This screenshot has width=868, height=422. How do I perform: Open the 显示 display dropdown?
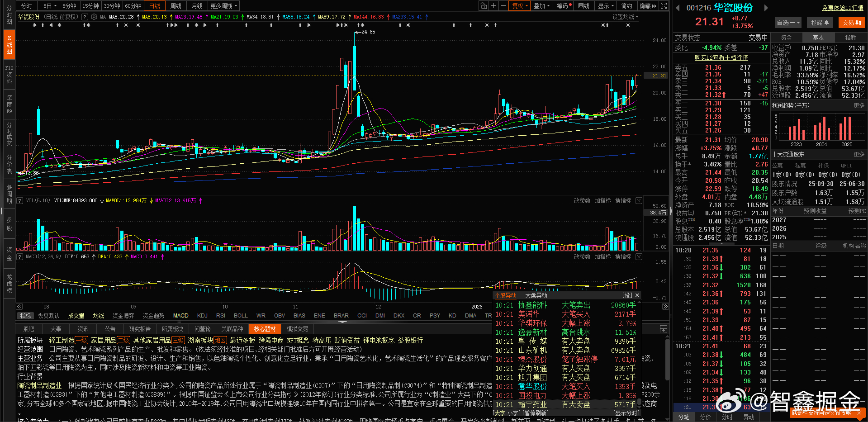(x=606, y=6)
